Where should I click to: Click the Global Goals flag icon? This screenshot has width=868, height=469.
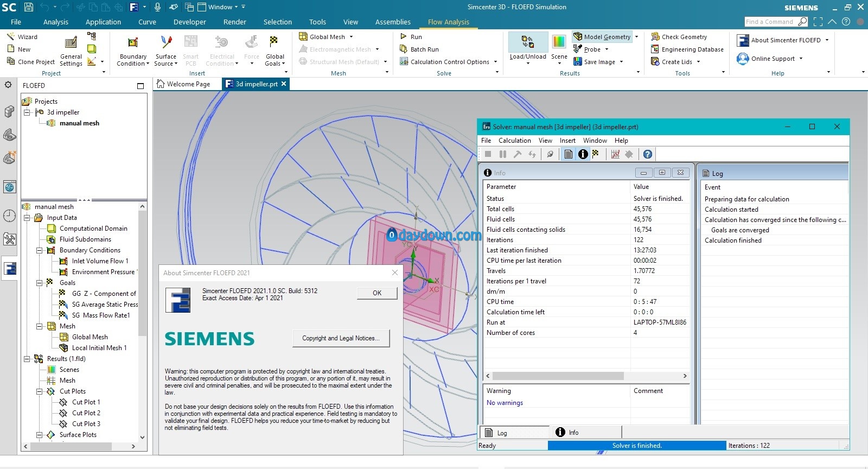point(274,42)
